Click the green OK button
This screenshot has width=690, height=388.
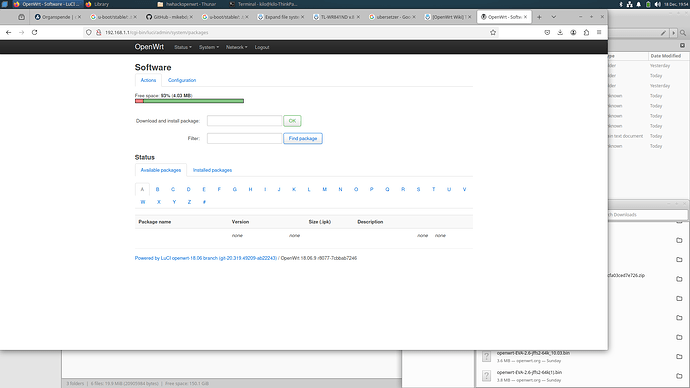[x=292, y=121]
